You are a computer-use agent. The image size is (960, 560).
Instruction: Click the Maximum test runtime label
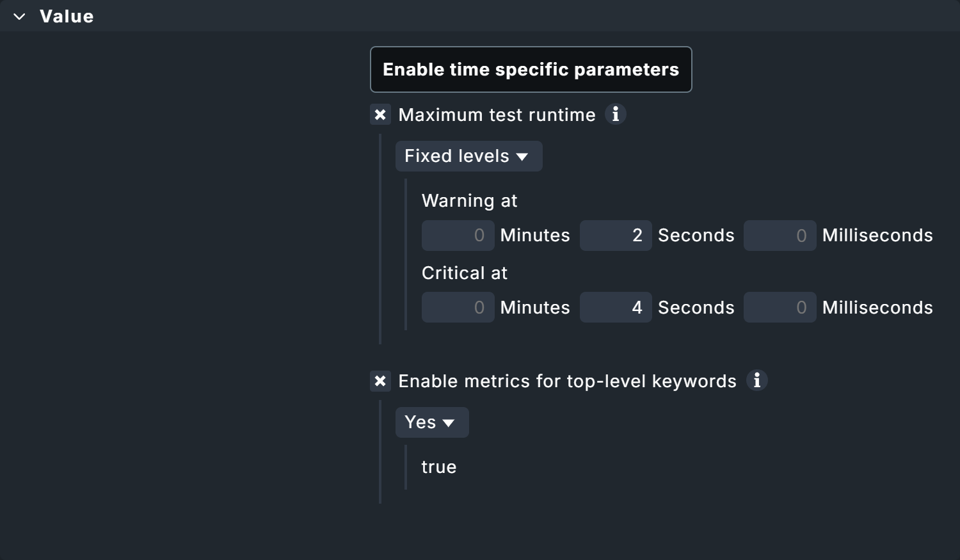[497, 115]
